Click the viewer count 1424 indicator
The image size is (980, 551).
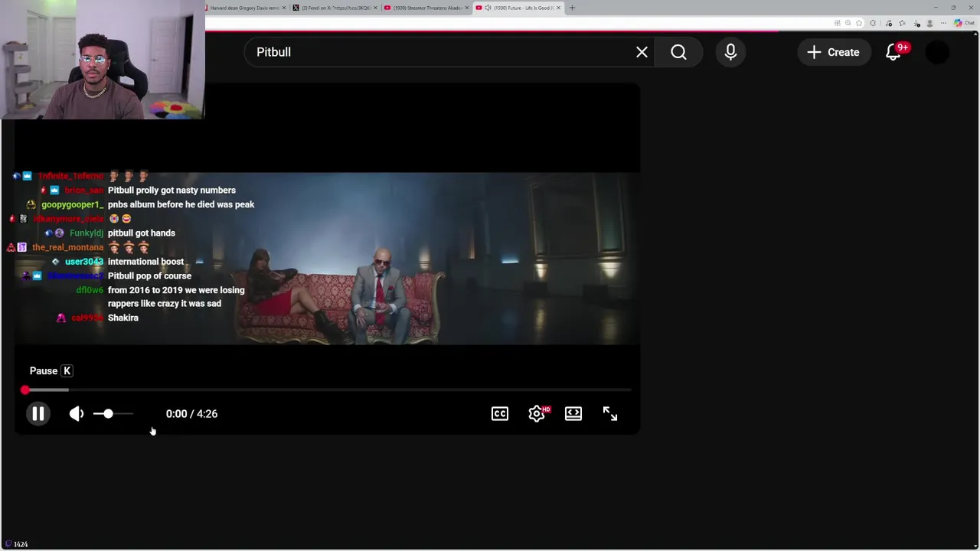tap(17, 544)
